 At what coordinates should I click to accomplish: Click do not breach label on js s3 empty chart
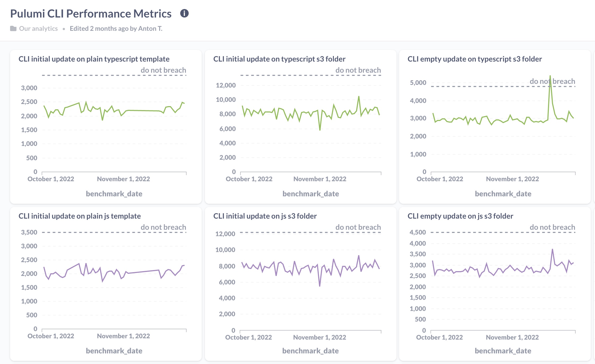[552, 227]
